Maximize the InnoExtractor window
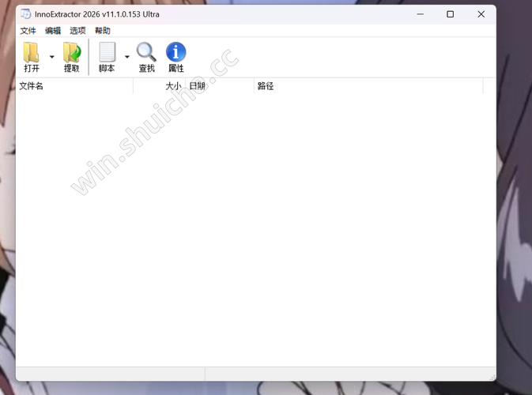Image resolution: width=532 pixels, height=395 pixels. coord(450,14)
